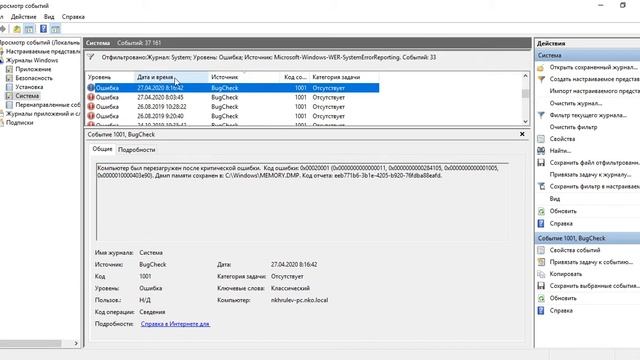
Task: Click filter funnel icon in actions
Action: (x=541, y=116)
